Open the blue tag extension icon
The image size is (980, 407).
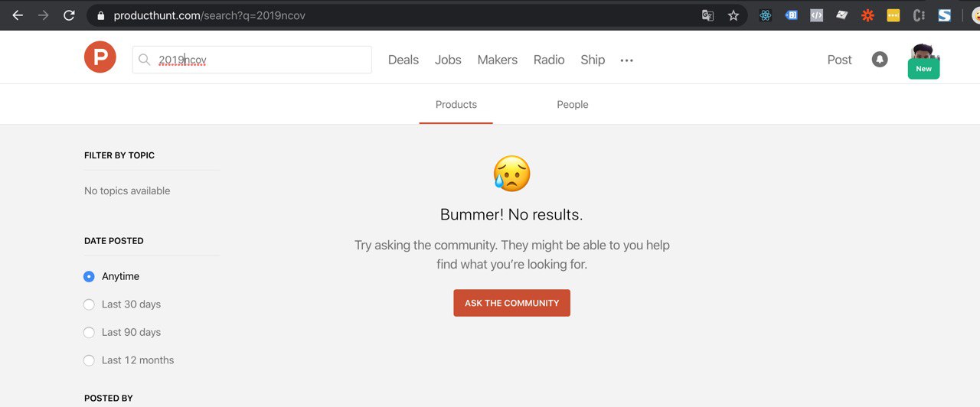[791, 15]
